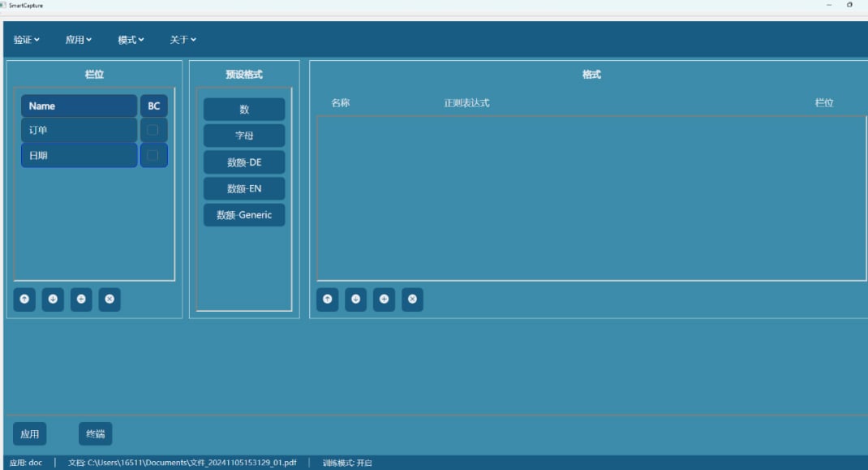
Task: Click the 终端 button
Action: (x=96, y=434)
